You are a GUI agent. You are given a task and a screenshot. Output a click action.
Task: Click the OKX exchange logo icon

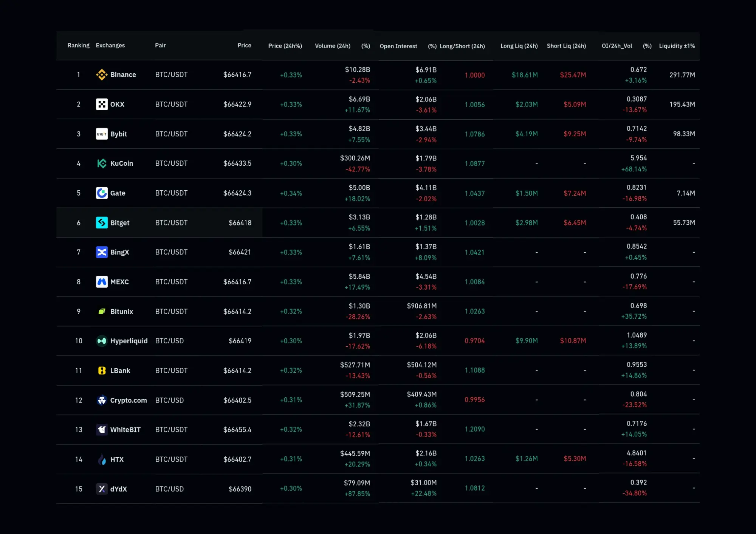(x=102, y=104)
